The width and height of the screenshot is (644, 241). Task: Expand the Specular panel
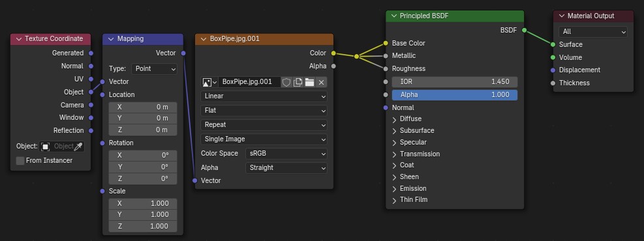coord(394,143)
